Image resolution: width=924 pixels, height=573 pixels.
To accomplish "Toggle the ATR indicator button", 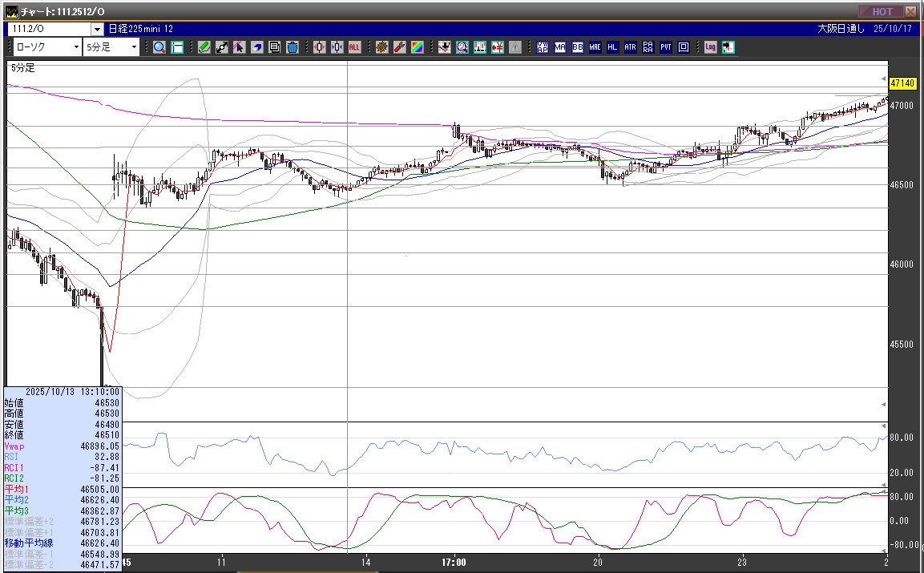I will 631,47.
